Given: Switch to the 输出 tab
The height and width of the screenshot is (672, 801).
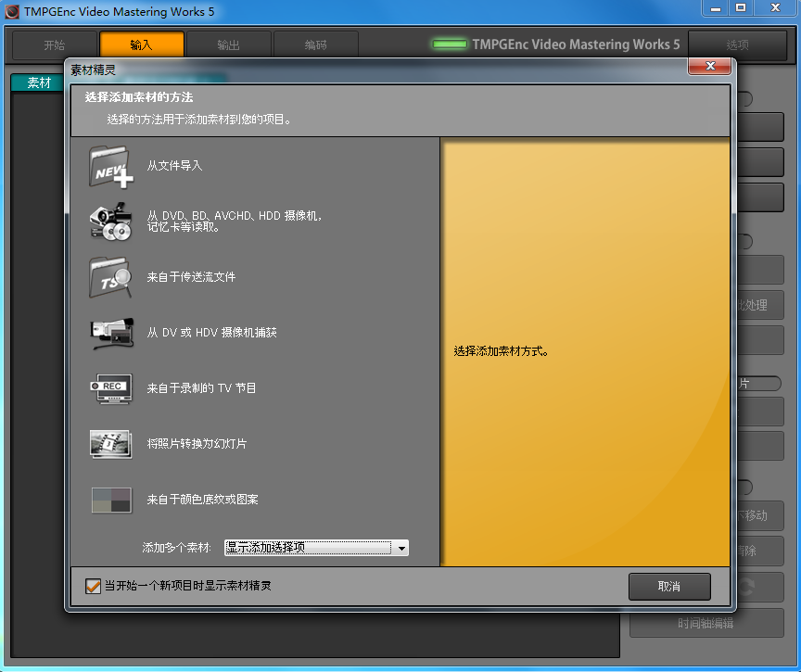Looking at the screenshot, I should 228,44.
